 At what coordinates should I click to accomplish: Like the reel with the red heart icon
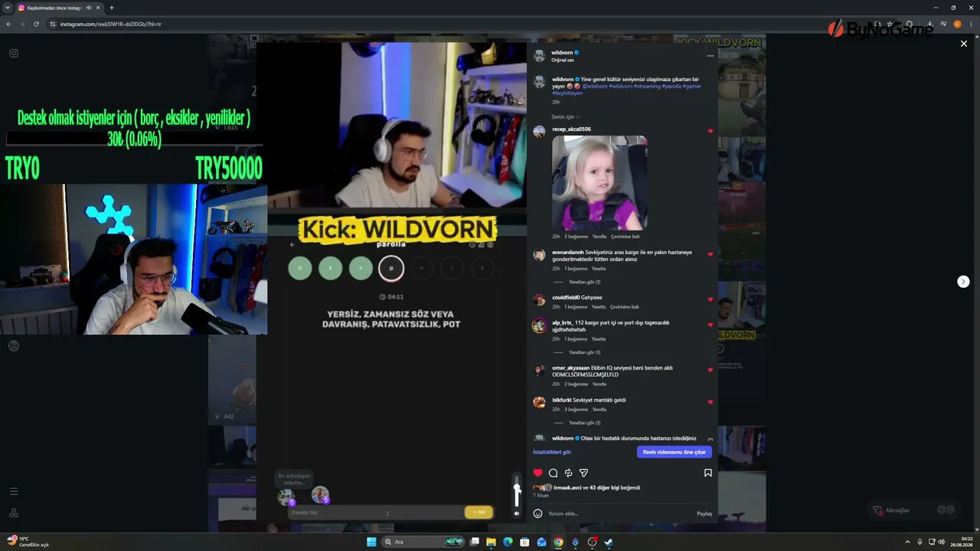point(537,473)
